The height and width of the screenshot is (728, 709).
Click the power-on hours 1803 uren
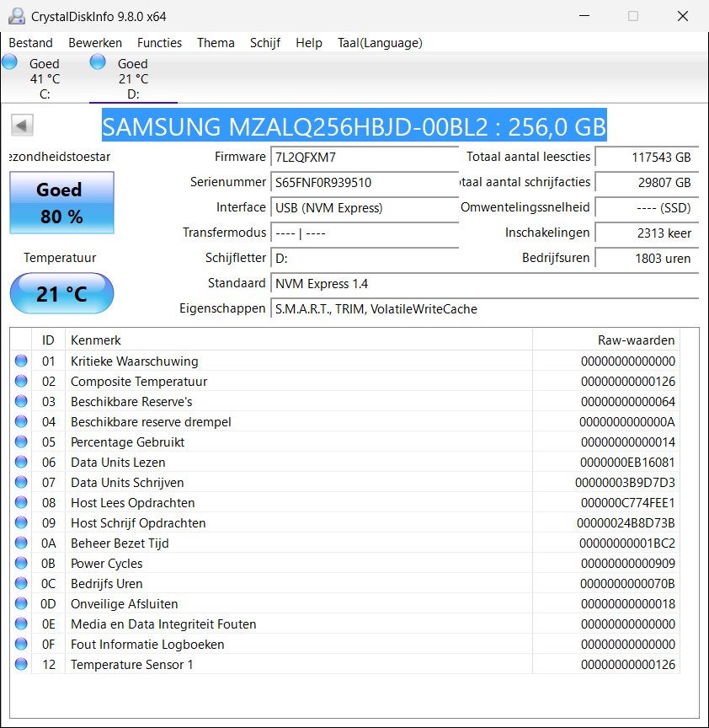(x=647, y=258)
